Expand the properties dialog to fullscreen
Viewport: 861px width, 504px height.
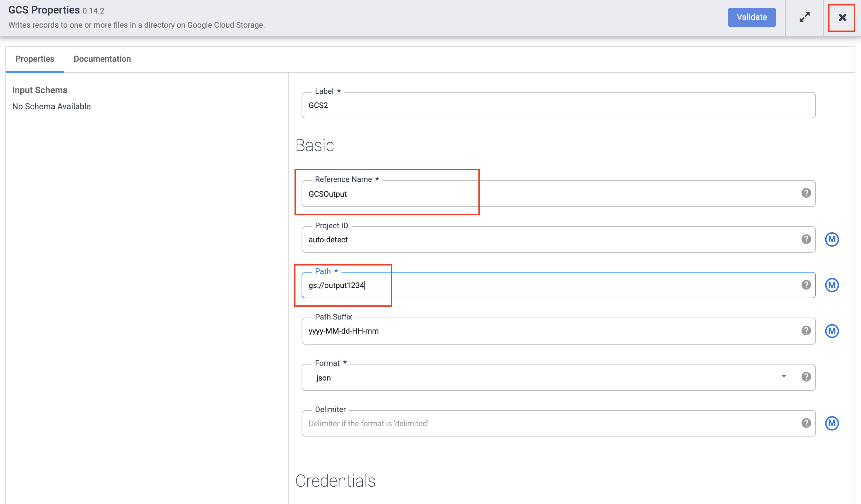click(805, 17)
